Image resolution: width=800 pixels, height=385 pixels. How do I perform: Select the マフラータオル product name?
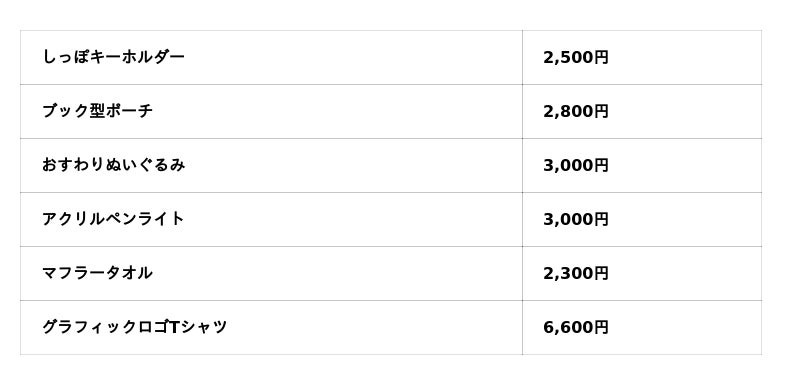coord(97,273)
